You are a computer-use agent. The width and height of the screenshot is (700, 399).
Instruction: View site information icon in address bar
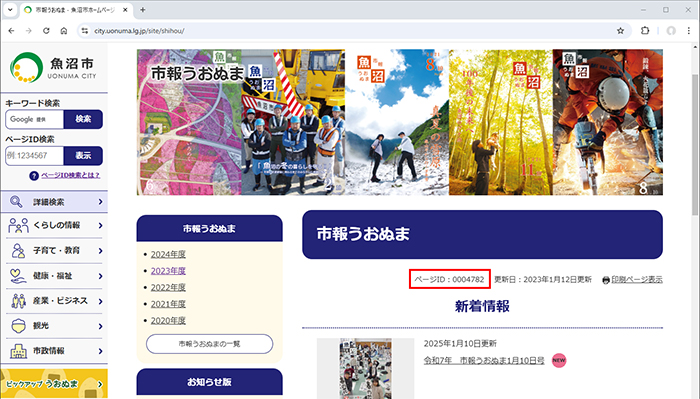[x=84, y=31]
